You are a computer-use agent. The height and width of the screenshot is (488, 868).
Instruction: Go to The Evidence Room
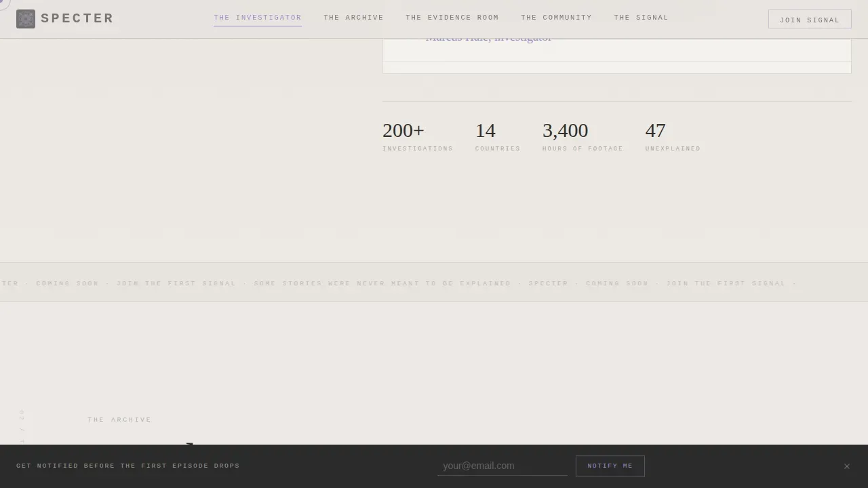(452, 18)
